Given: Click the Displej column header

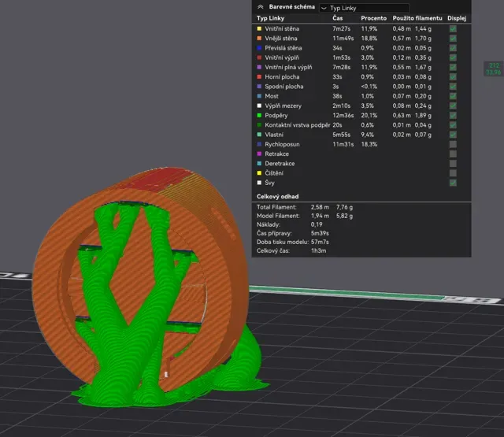Looking at the screenshot, I should 457,18.
